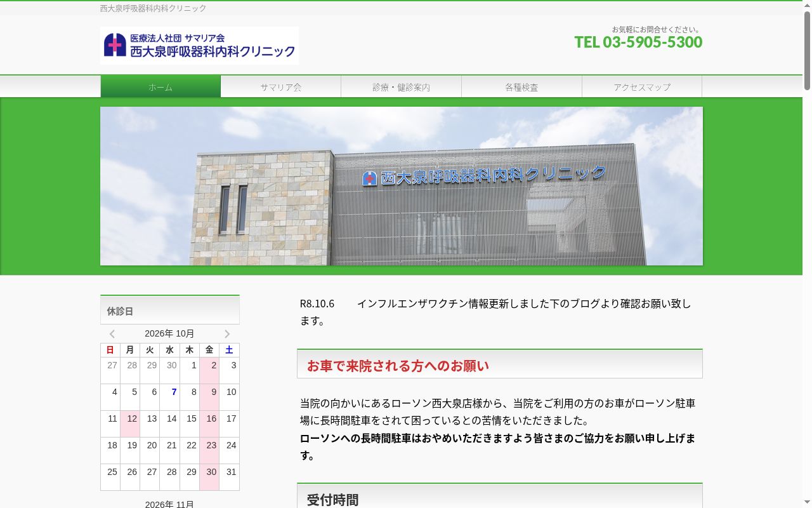Select October 16 in the calendar
Image resolution: width=812 pixels, height=508 pixels.
(x=209, y=424)
